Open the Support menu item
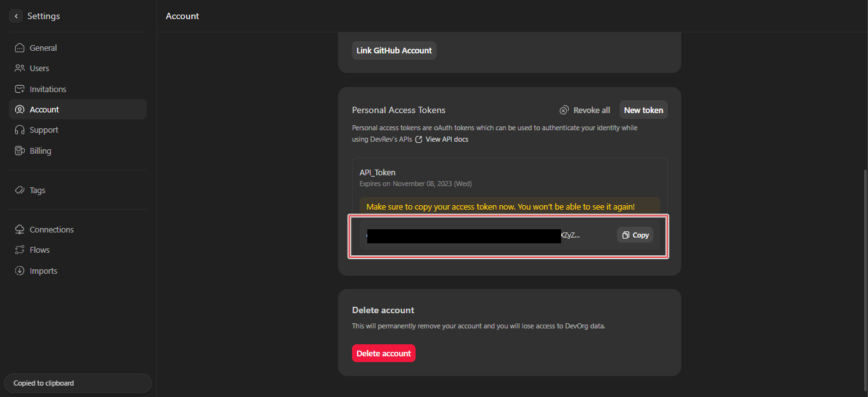The image size is (868, 397). (44, 130)
